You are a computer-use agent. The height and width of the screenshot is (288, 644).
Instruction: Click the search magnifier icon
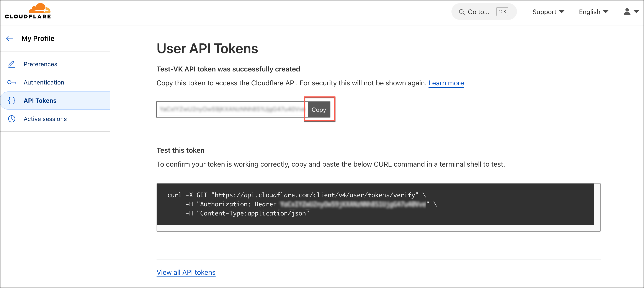tap(462, 12)
